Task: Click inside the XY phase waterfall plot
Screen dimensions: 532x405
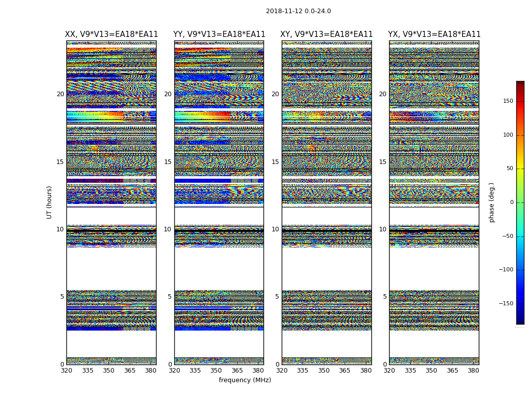Action: 327,202
